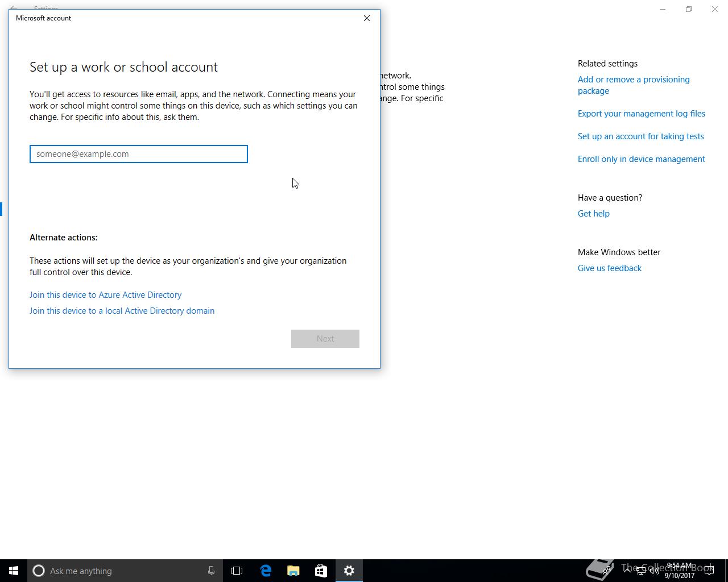Open the volume control tray icon
The width and height of the screenshot is (728, 582).
654,571
